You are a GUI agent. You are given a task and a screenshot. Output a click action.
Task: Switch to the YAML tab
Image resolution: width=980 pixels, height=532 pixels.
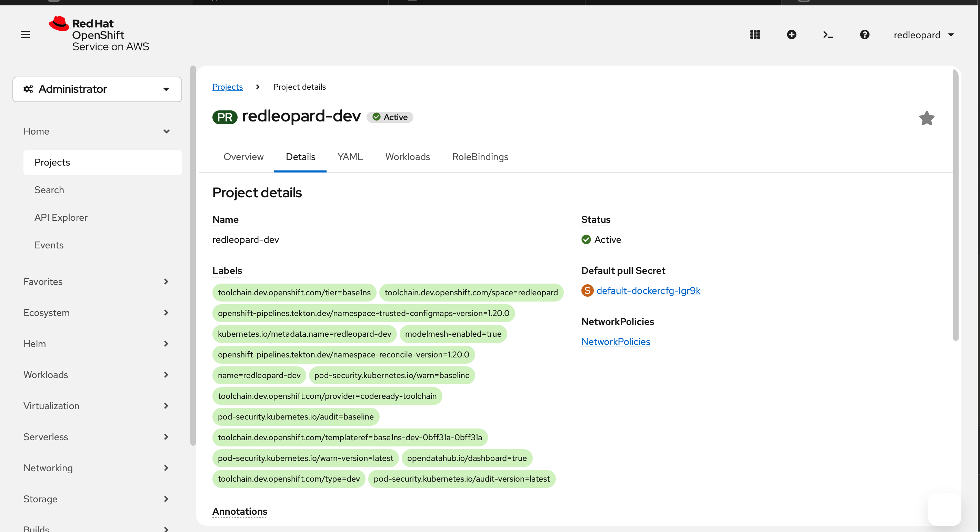click(350, 157)
